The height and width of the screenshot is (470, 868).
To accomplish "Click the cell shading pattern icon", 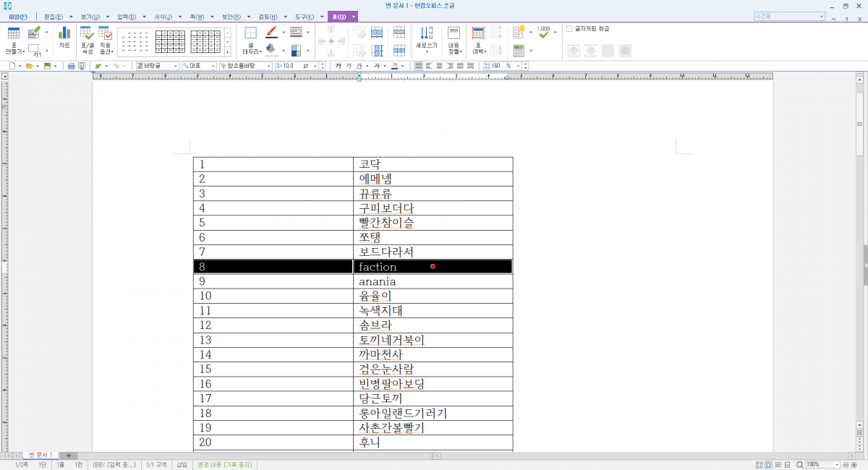I will [x=296, y=51].
